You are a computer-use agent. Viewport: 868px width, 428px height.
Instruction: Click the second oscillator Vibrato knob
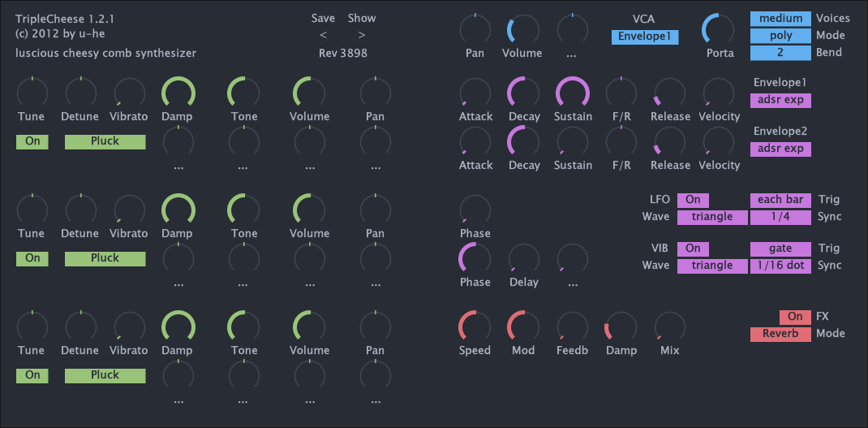pyautogui.click(x=130, y=209)
